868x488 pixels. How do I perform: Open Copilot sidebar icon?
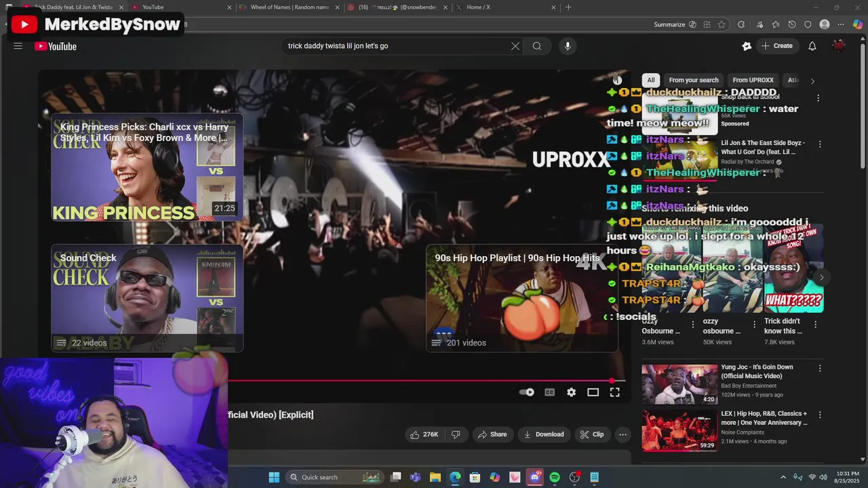click(858, 24)
